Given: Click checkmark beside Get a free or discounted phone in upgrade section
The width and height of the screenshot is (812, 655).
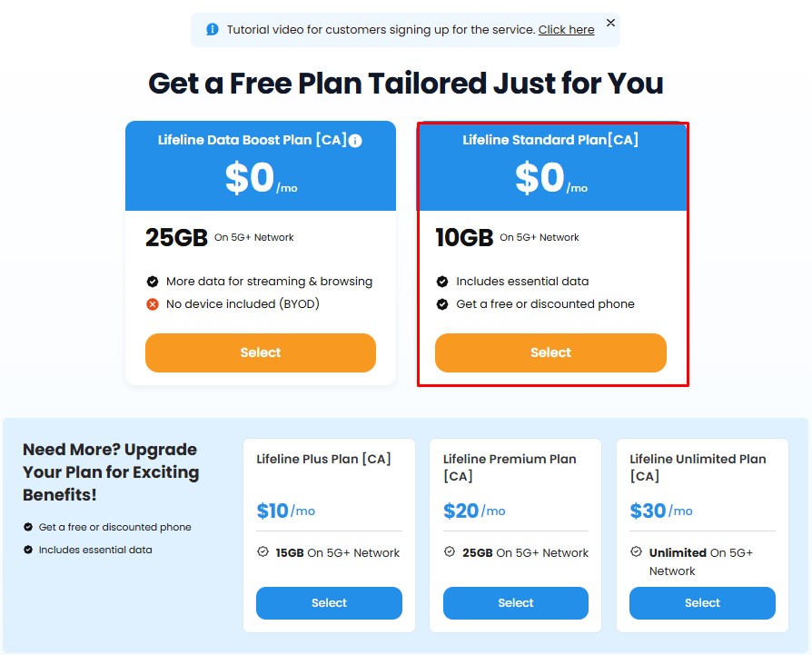Looking at the screenshot, I should 28,527.
